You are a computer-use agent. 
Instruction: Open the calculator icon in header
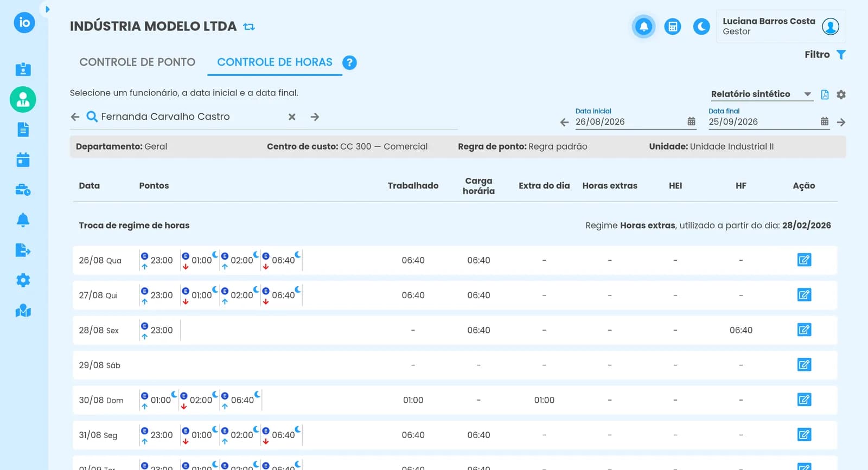tap(673, 27)
